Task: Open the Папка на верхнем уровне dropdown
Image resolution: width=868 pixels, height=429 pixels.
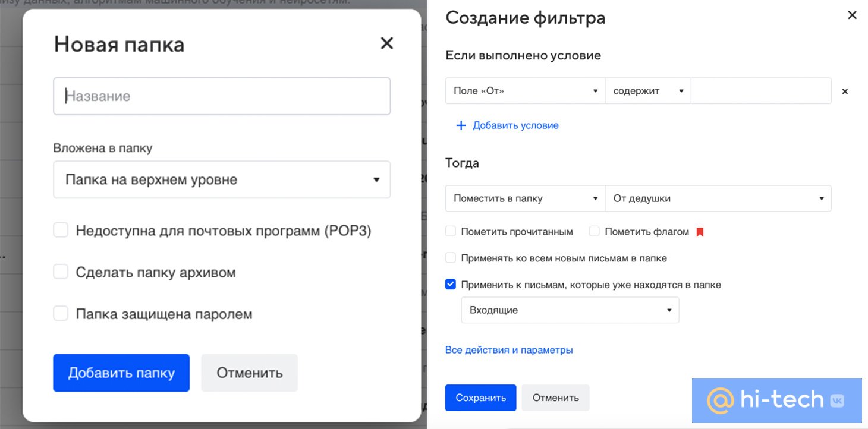Action: pyautogui.click(x=222, y=179)
